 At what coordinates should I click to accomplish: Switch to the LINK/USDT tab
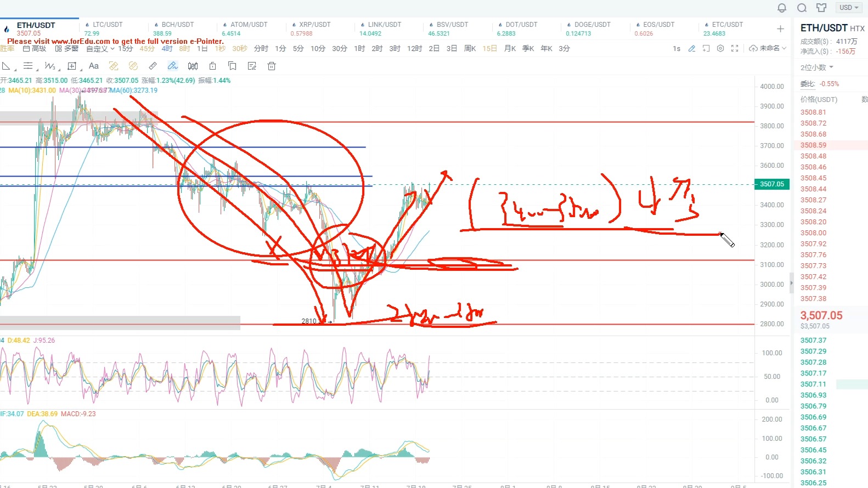(384, 25)
